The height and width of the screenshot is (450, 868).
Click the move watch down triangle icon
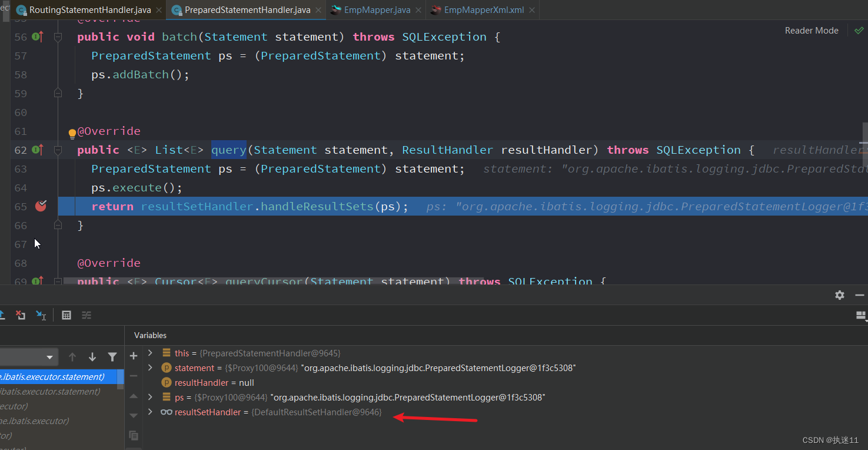[134, 416]
